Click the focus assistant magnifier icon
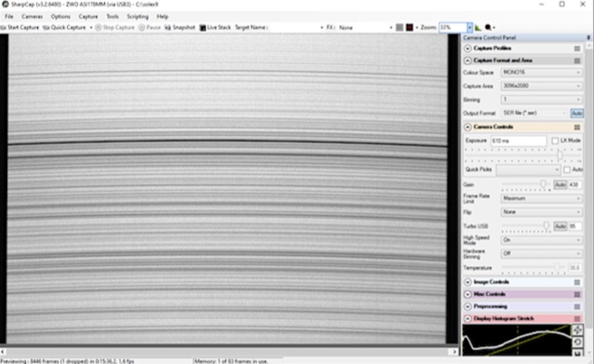The image size is (594, 364). (488, 27)
